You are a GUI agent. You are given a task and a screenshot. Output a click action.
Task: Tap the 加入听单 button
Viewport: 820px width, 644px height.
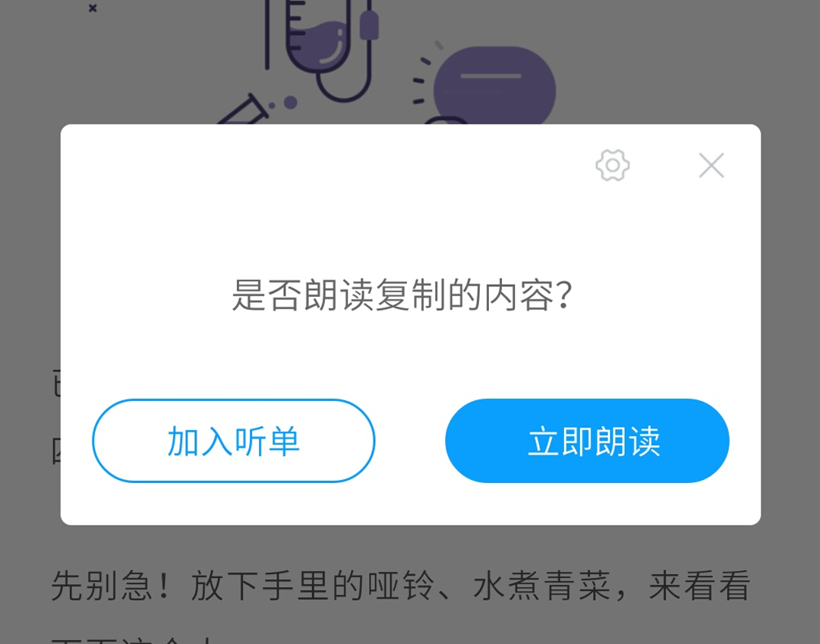pos(234,440)
